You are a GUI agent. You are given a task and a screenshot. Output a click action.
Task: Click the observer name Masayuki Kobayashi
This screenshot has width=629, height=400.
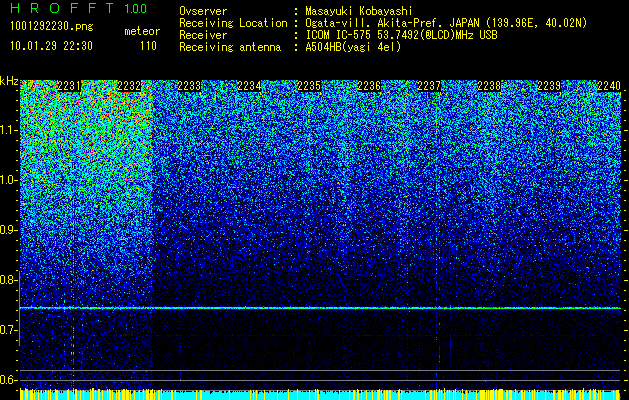[359, 11]
